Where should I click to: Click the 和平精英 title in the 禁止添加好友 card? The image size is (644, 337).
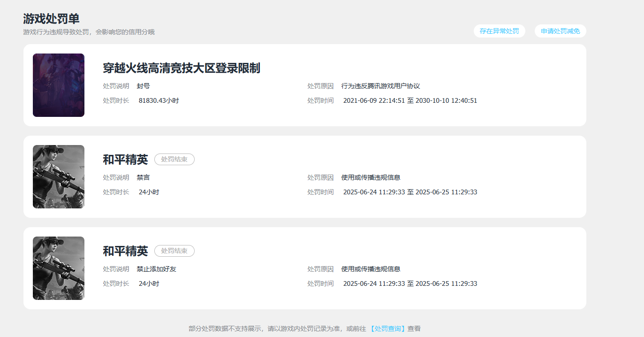(x=125, y=251)
